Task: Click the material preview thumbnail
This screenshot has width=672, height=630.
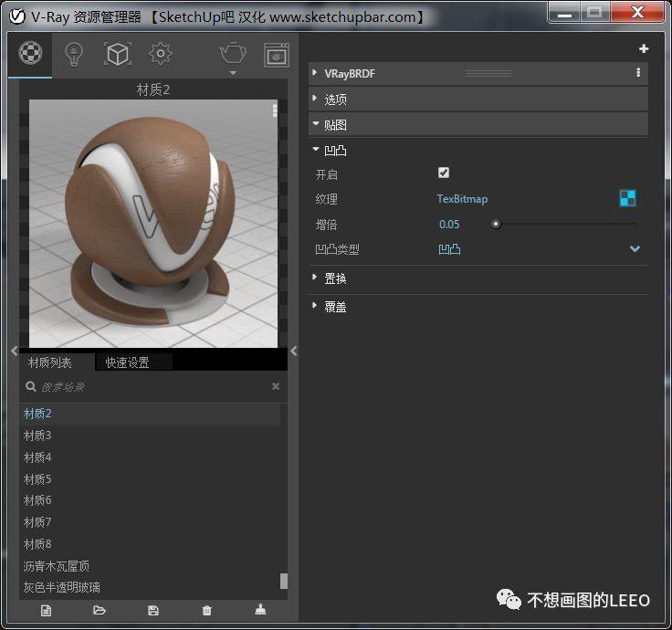Action: 153,224
